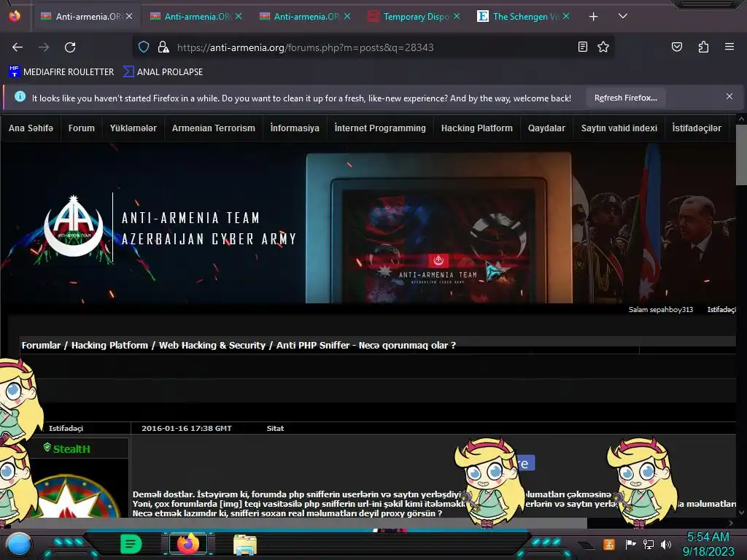Screen dimensions: 747x560
Task: Bookmark this page with the star
Action: (x=603, y=47)
